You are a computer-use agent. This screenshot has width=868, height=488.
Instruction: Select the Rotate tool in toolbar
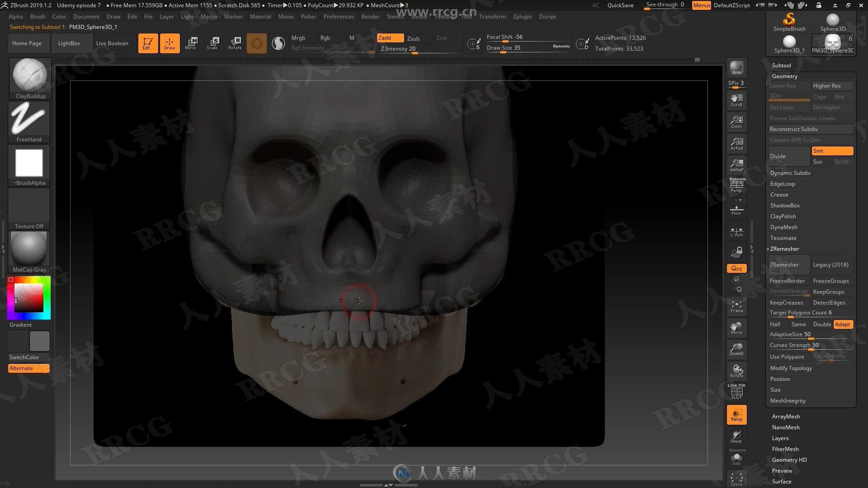click(234, 42)
